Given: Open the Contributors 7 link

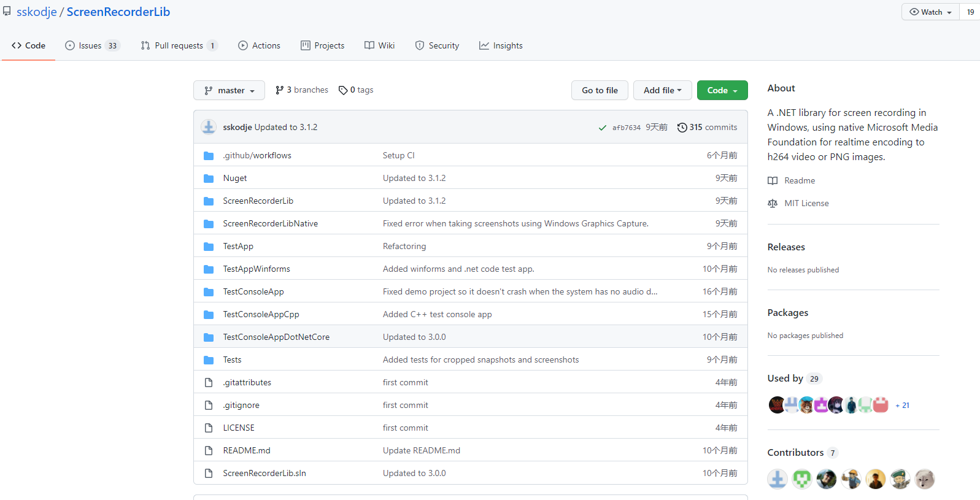Looking at the screenshot, I should 803,453.
